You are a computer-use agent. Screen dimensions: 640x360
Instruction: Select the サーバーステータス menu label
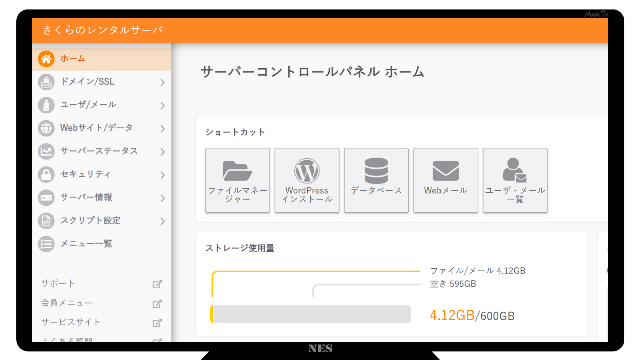[x=99, y=151]
